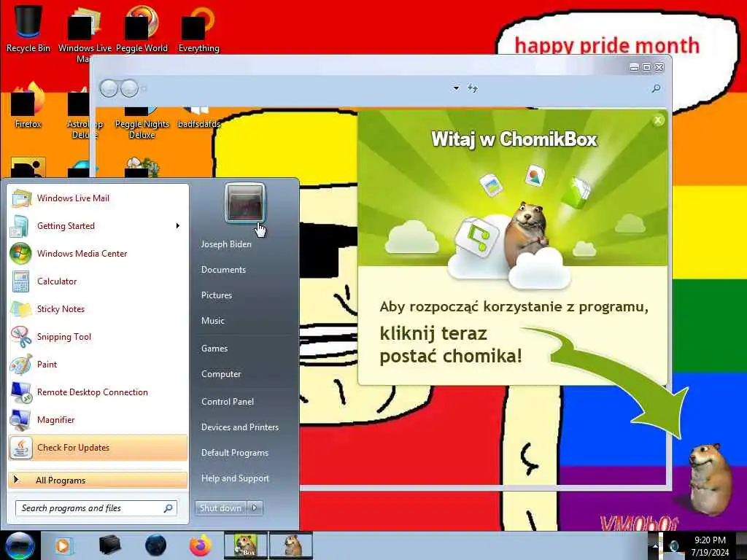Image resolution: width=747 pixels, height=560 pixels.
Task: Launch Windows Media Center
Action: coord(98,253)
